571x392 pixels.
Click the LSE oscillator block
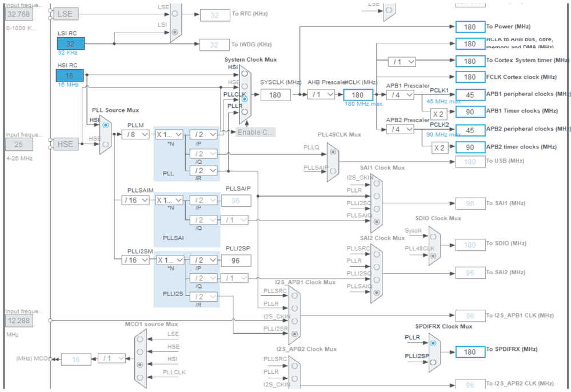point(66,14)
